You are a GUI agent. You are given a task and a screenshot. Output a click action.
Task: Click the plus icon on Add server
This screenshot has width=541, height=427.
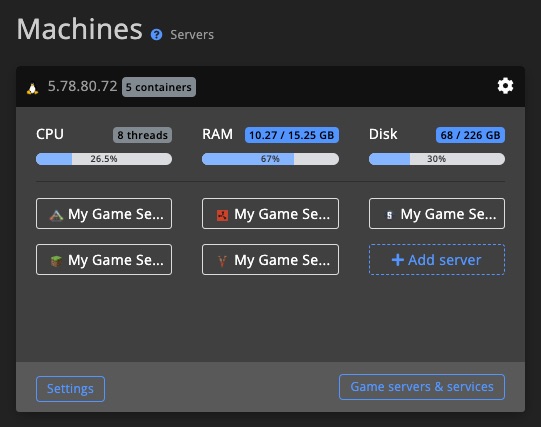tap(398, 260)
